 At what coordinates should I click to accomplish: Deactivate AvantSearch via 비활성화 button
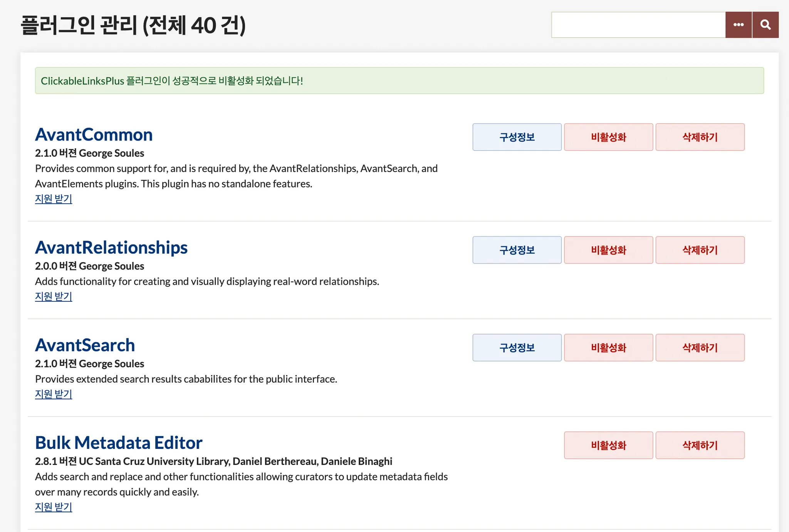click(608, 348)
